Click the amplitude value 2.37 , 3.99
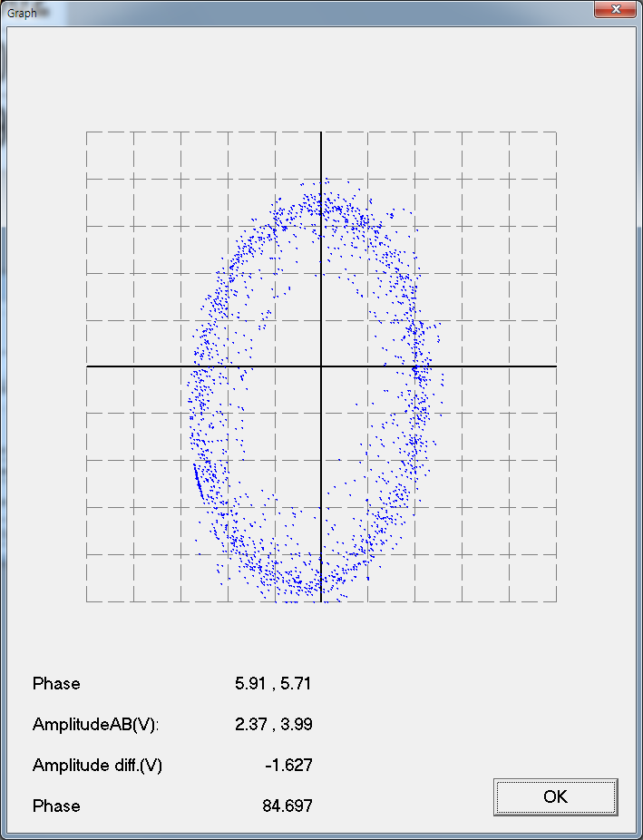 [x=272, y=724]
